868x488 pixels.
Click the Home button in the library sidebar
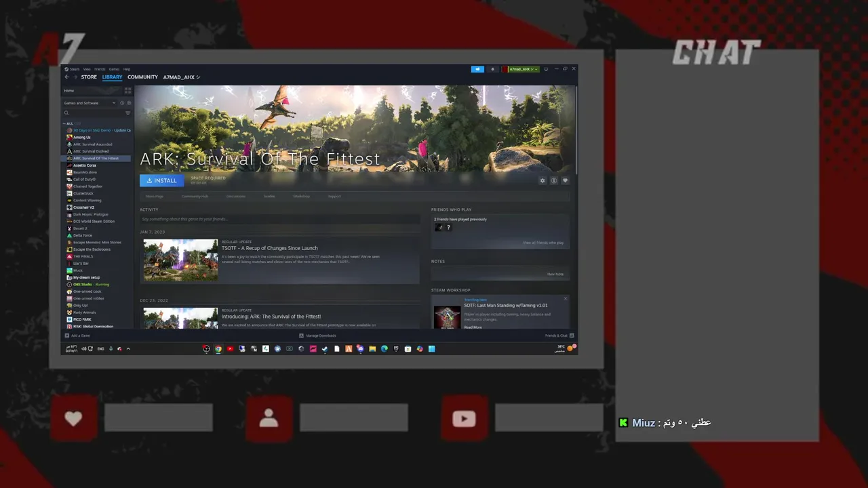(x=93, y=91)
